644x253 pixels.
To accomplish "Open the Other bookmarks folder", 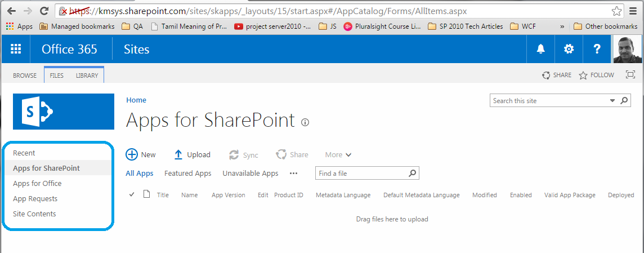I will pos(605,26).
